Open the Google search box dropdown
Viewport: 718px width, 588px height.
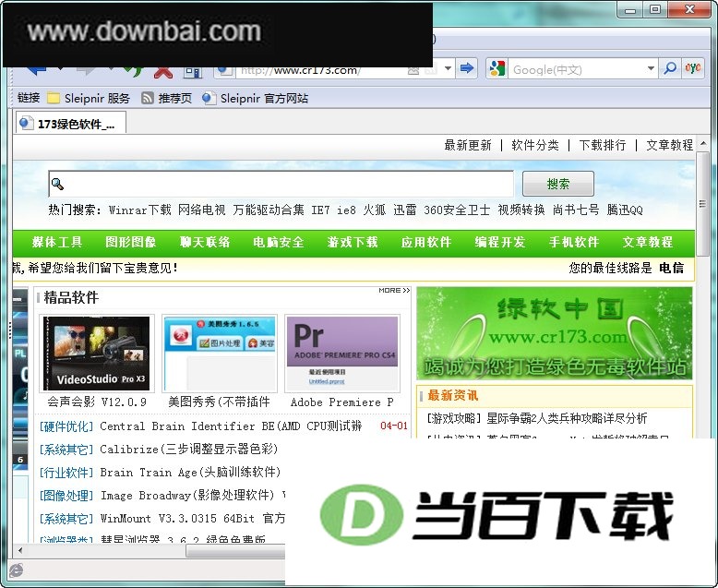point(651,68)
